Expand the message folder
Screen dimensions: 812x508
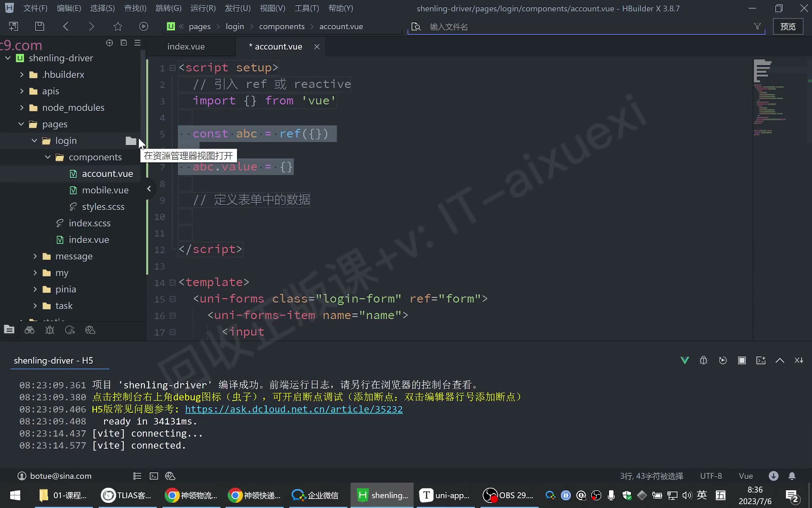35,256
